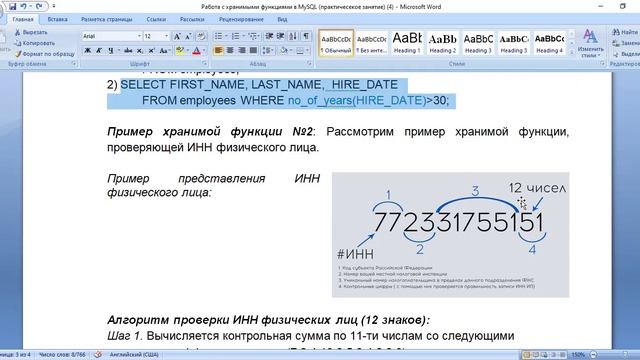Image resolution: width=640 pixels, height=360 pixels.
Task: Center the text
Action: pyautogui.click(x=230, y=51)
